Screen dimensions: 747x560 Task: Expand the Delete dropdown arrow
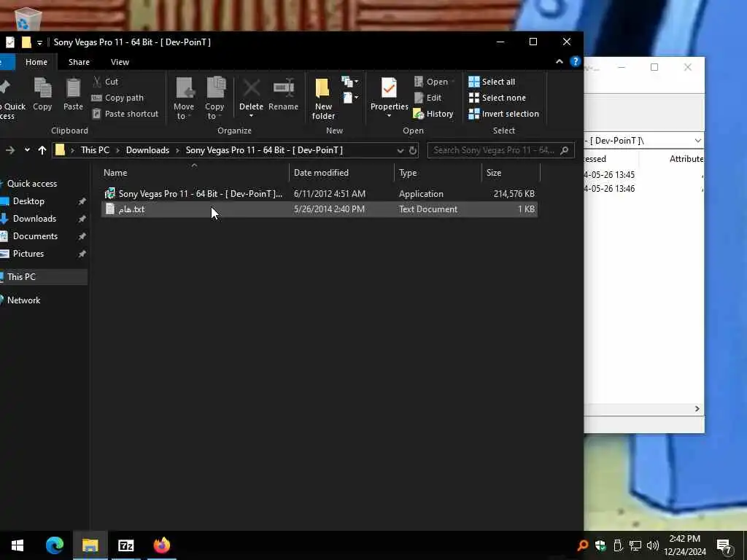[x=251, y=116]
